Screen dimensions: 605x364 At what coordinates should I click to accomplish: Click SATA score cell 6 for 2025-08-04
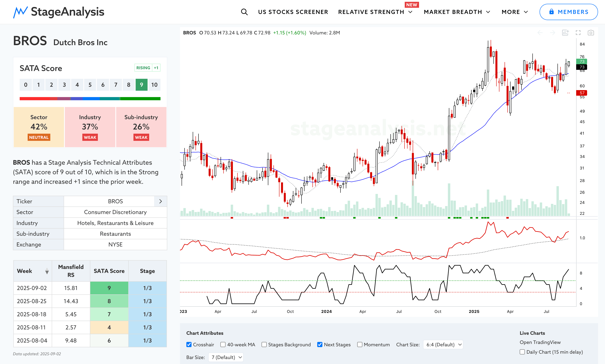109,341
